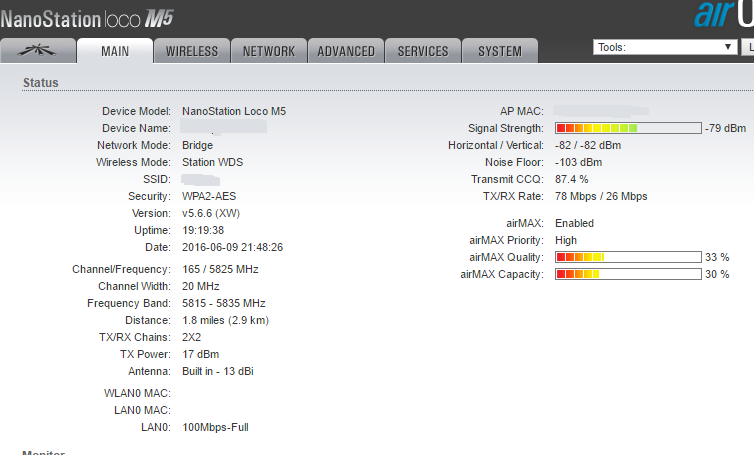Select the text 'NanoStation Loco M5' device model
The image size is (754, 455).
tap(234, 111)
